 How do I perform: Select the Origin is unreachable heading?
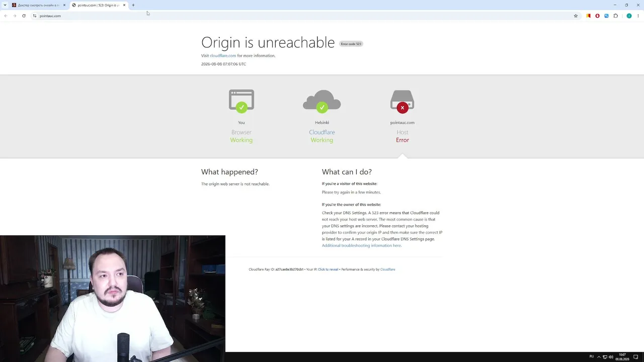coord(268,42)
